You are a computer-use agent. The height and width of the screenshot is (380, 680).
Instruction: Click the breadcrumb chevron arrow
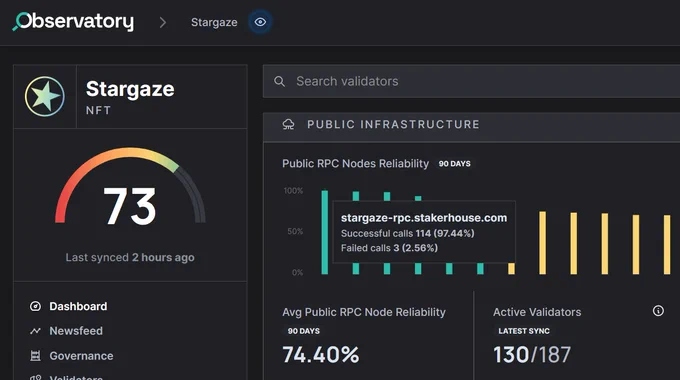point(163,22)
